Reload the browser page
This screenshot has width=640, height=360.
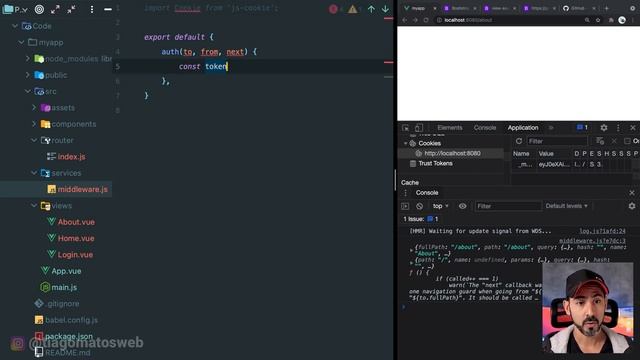(x=426, y=20)
